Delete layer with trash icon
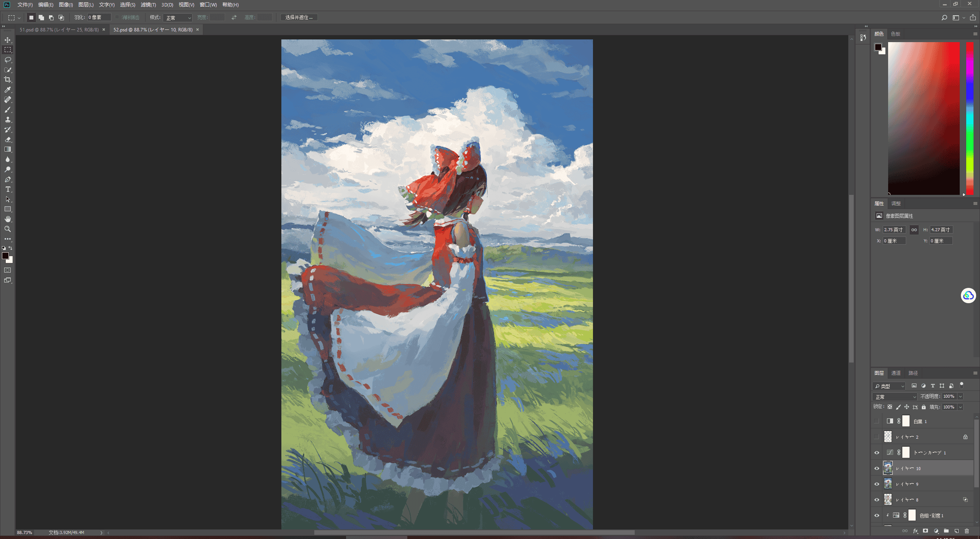 (x=967, y=531)
